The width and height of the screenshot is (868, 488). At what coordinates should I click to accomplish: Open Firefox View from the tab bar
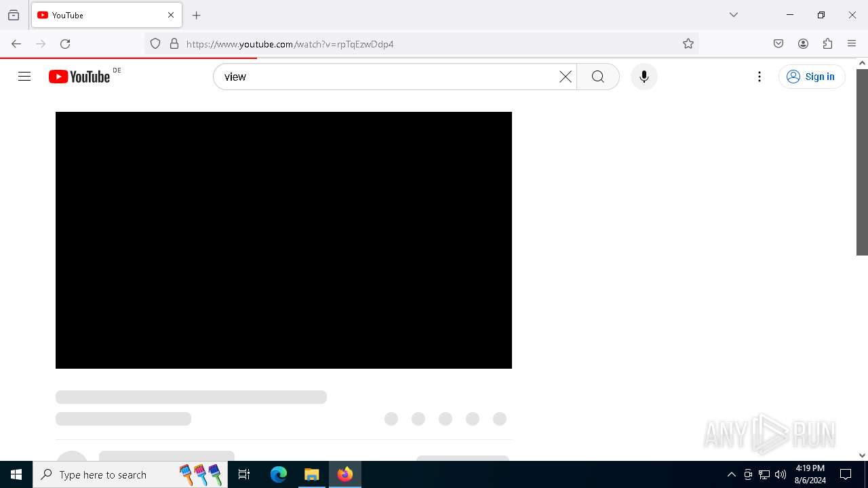(x=14, y=15)
